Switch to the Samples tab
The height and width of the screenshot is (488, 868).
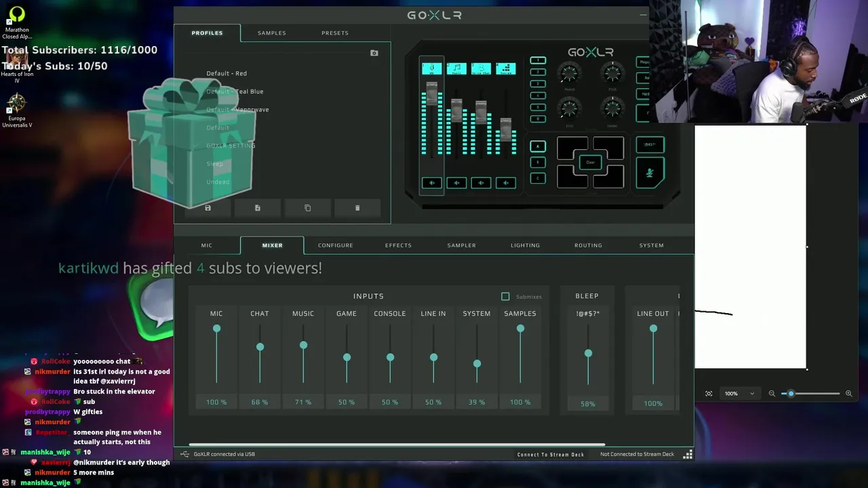[272, 33]
